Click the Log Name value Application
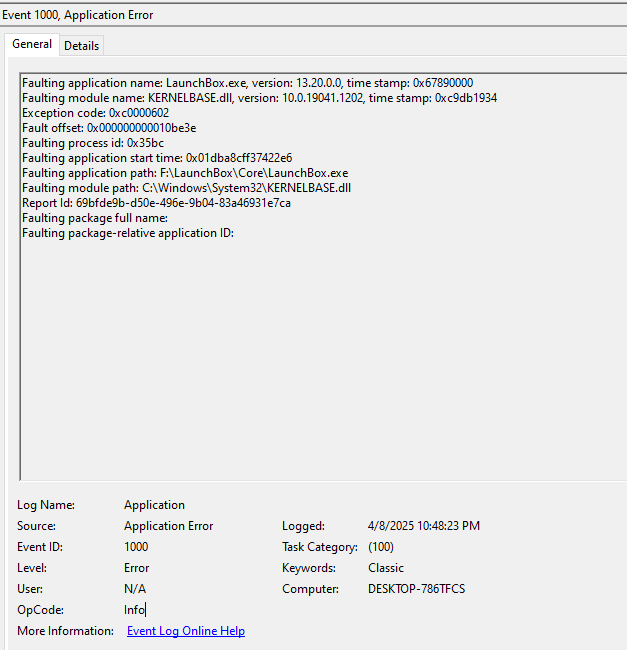 point(154,505)
